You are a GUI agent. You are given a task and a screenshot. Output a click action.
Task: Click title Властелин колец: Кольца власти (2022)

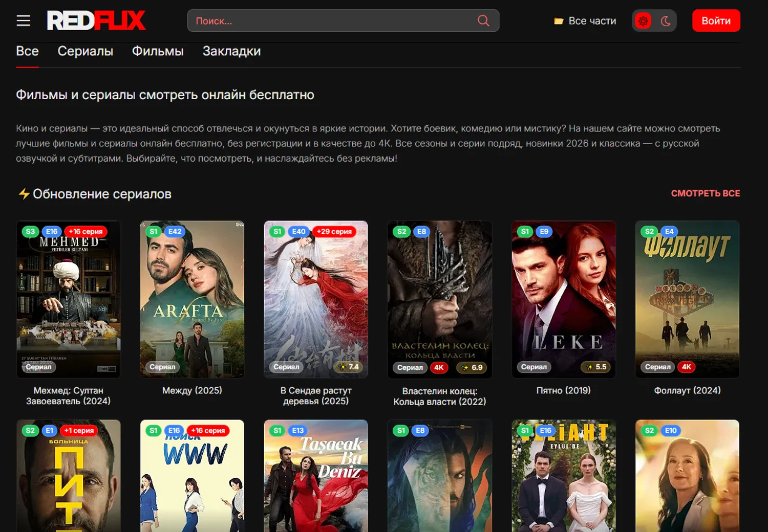pyautogui.click(x=440, y=396)
